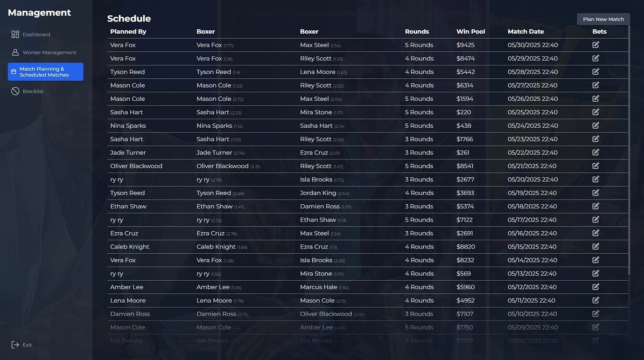The width and height of the screenshot is (644, 360).
Task: Click the Plan New Match button
Action: (603, 19)
